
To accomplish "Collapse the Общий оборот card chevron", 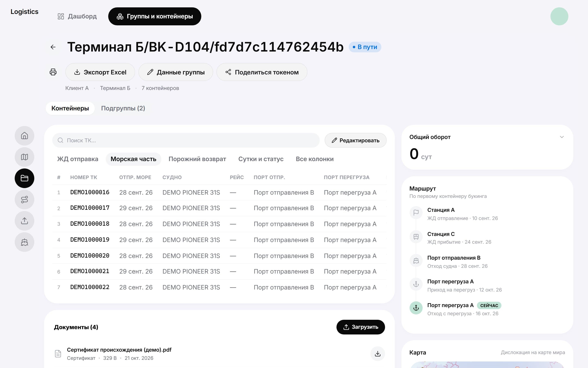I will (562, 137).
